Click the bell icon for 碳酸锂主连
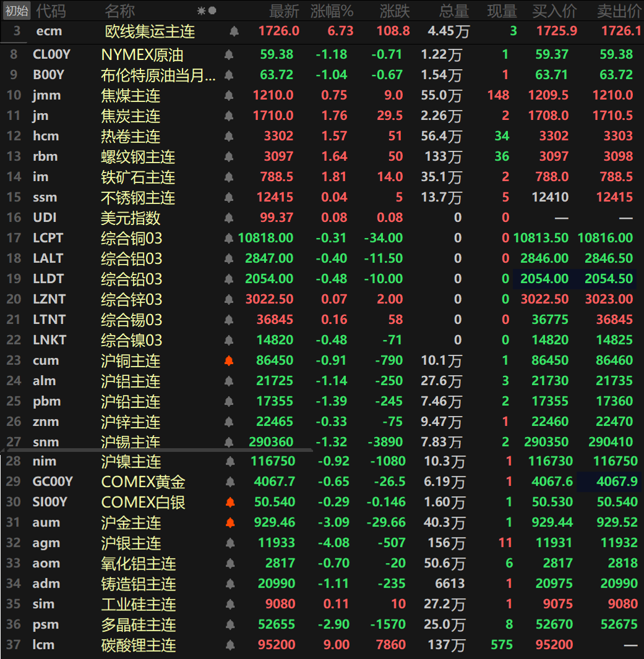The width and height of the screenshot is (644, 659). click(228, 645)
